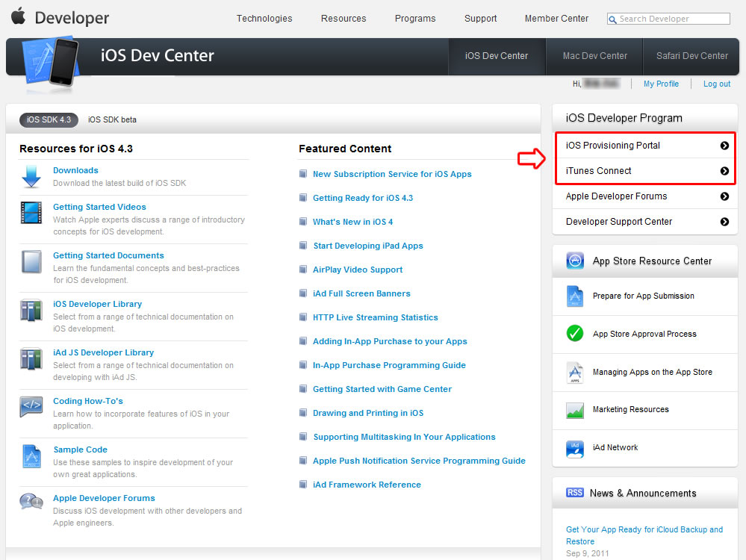Click the iOS Developer Library books icon
The width and height of the screenshot is (746, 560).
tap(31, 310)
